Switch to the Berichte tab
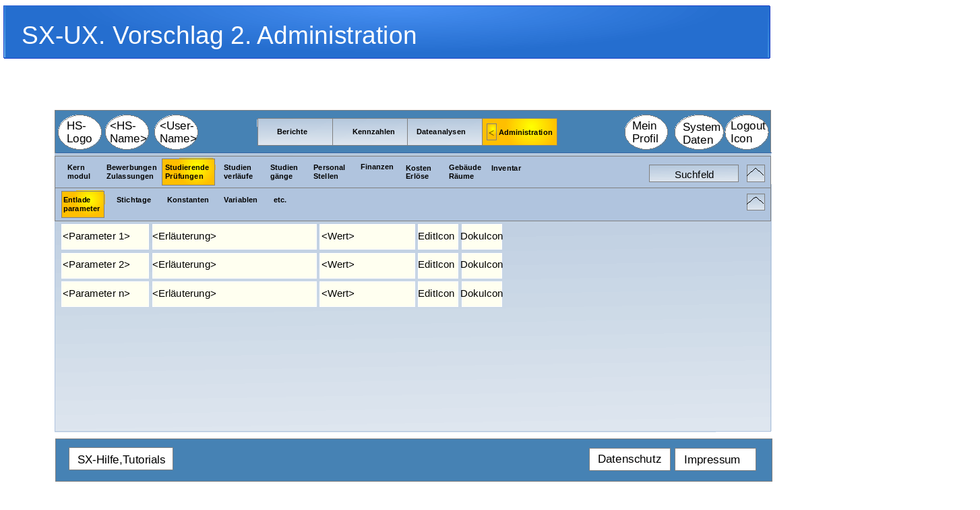980x510 pixels. click(295, 132)
